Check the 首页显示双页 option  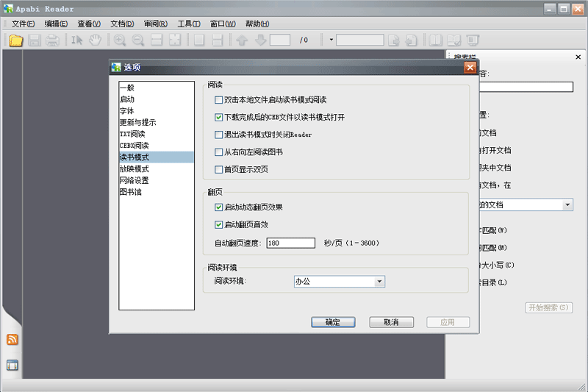(x=218, y=170)
